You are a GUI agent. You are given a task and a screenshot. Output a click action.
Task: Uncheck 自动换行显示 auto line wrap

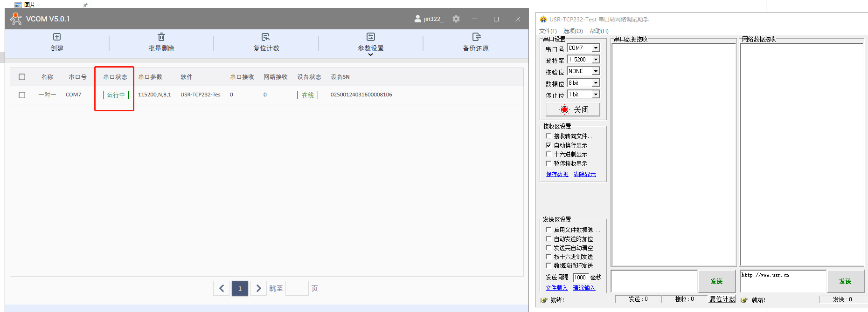click(549, 145)
